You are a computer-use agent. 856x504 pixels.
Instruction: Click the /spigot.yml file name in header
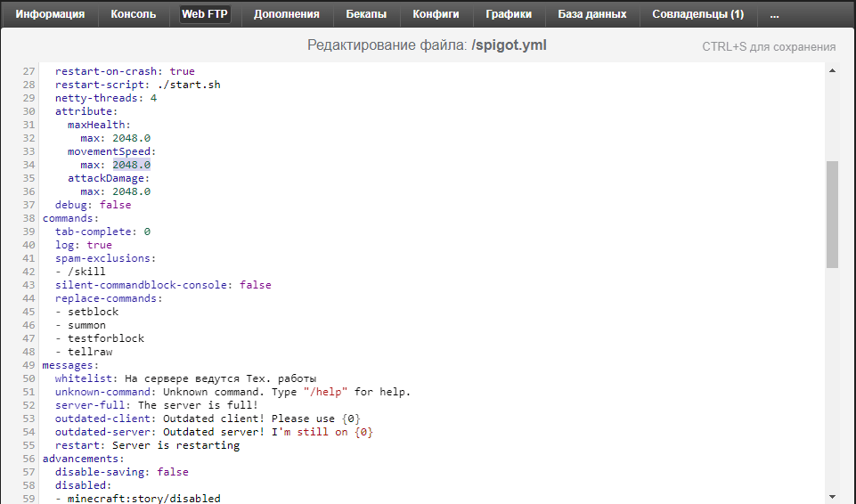pos(509,45)
